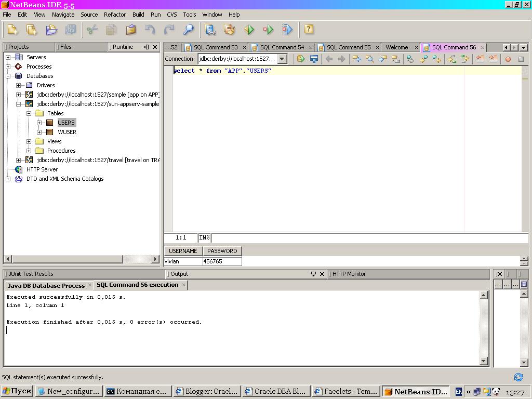Click the PASSWORD column header
The width and height of the screenshot is (532, 399).
point(222,251)
